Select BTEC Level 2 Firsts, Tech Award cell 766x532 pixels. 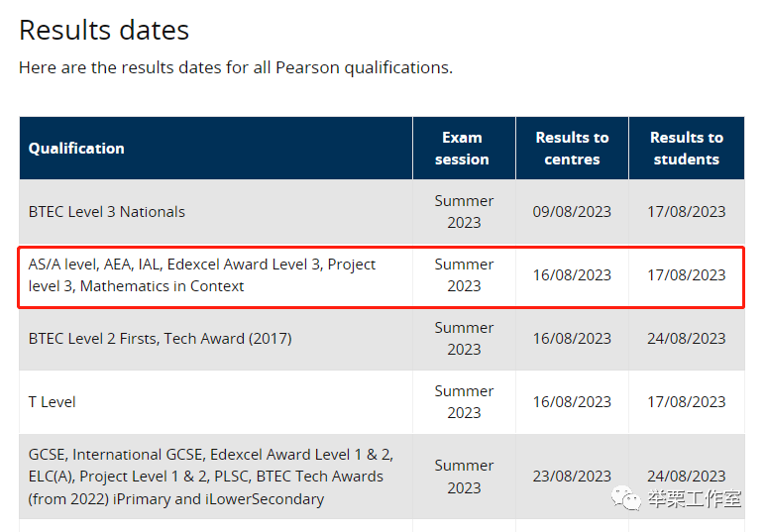[x=161, y=339]
